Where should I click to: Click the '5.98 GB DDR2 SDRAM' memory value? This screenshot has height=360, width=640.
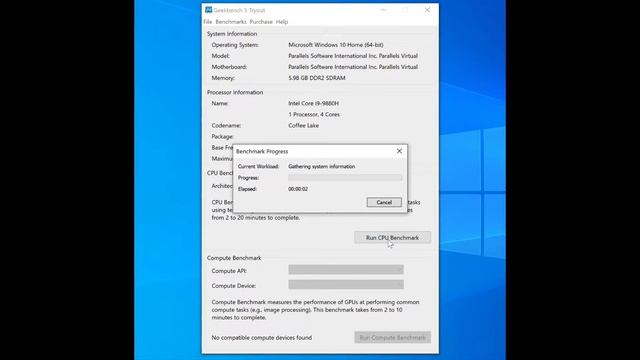pyautogui.click(x=317, y=78)
